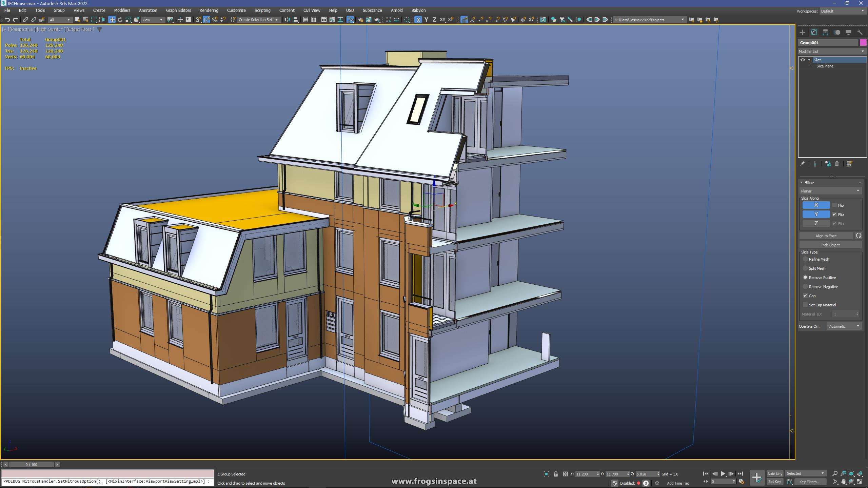Open the Utilities panel wrench icon
The height and width of the screenshot is (488, 868).
(x=861, y=32)
